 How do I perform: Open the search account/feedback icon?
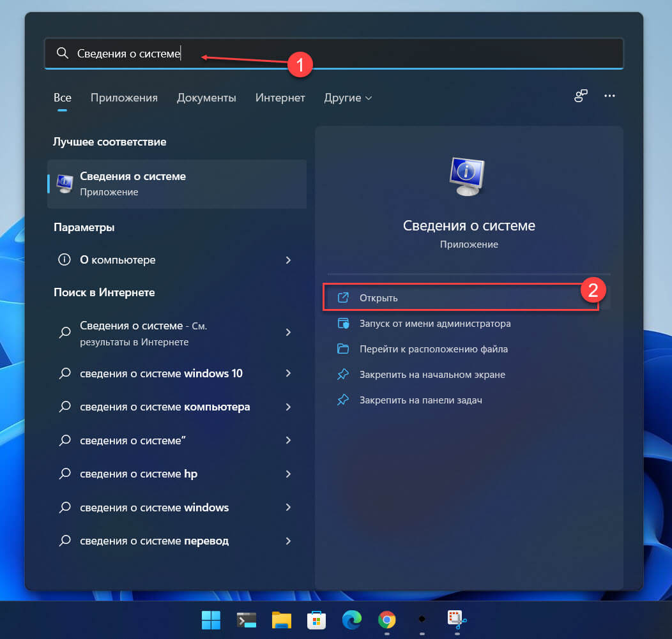click(x=581, y=96)
